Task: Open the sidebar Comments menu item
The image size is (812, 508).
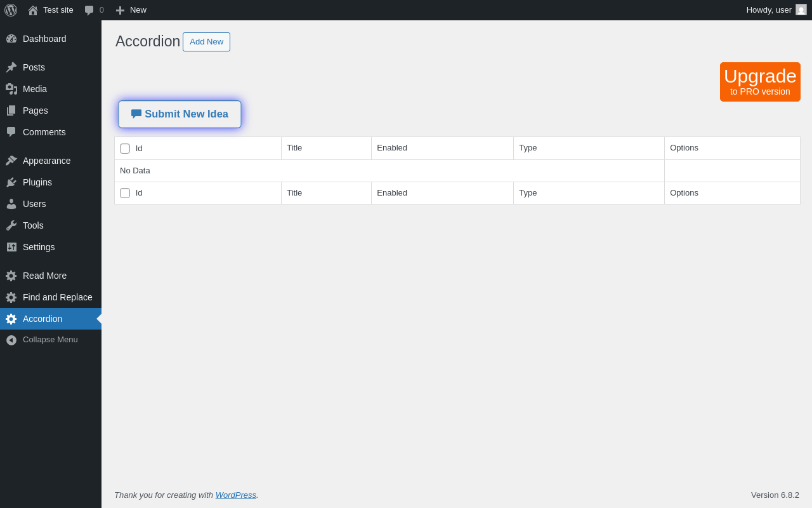Action: pyautogui.click(x=51, y=132)
